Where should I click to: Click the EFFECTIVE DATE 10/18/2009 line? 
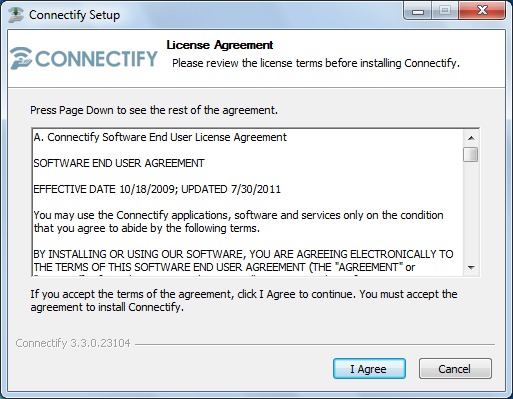tap(157, 189)
